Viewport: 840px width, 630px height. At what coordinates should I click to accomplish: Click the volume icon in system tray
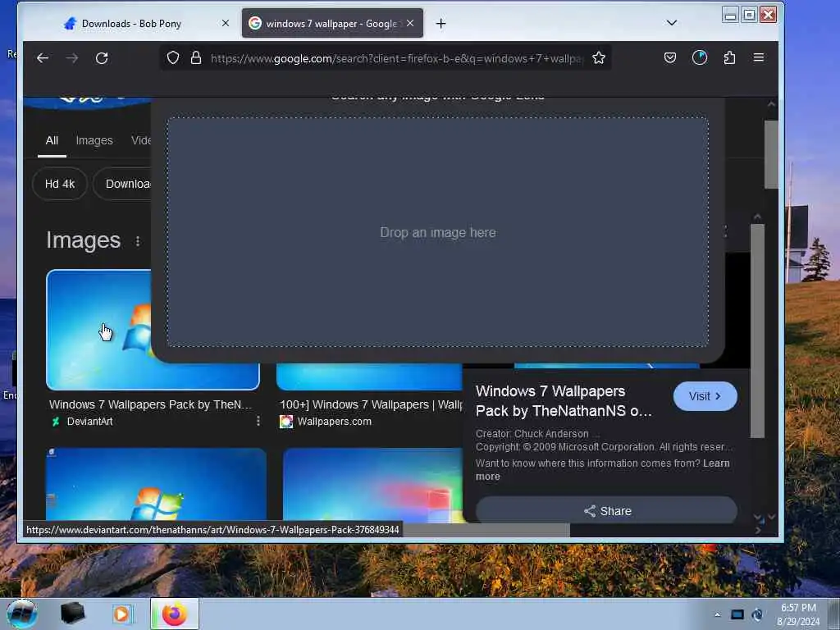coord(757,615)
